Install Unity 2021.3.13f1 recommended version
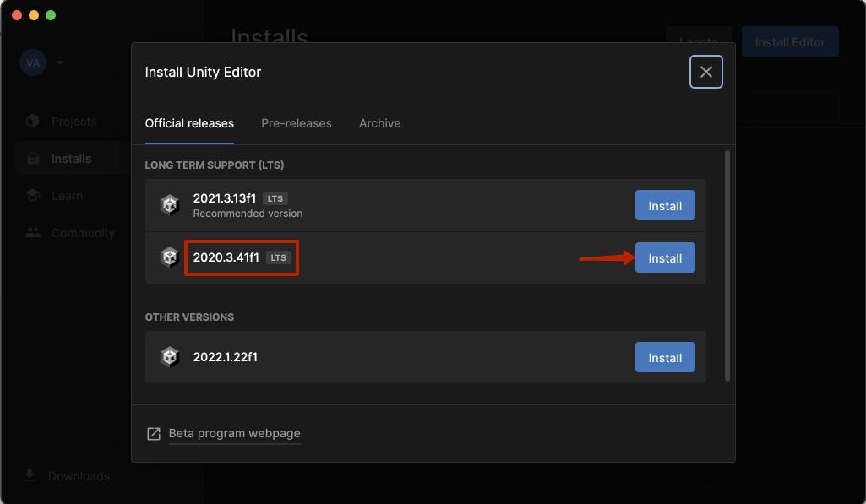This screenshot has width=866, height=504. point(665,205)
